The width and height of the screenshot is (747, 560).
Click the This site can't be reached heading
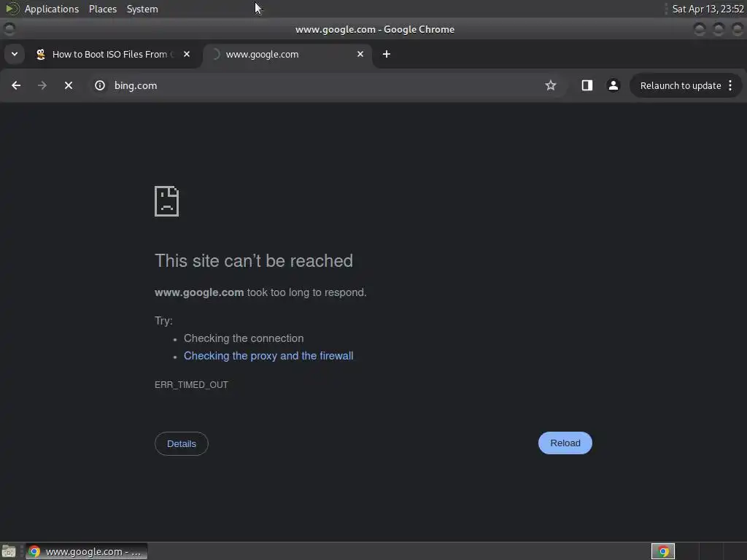pyautogui.click(x=253, y=261)
